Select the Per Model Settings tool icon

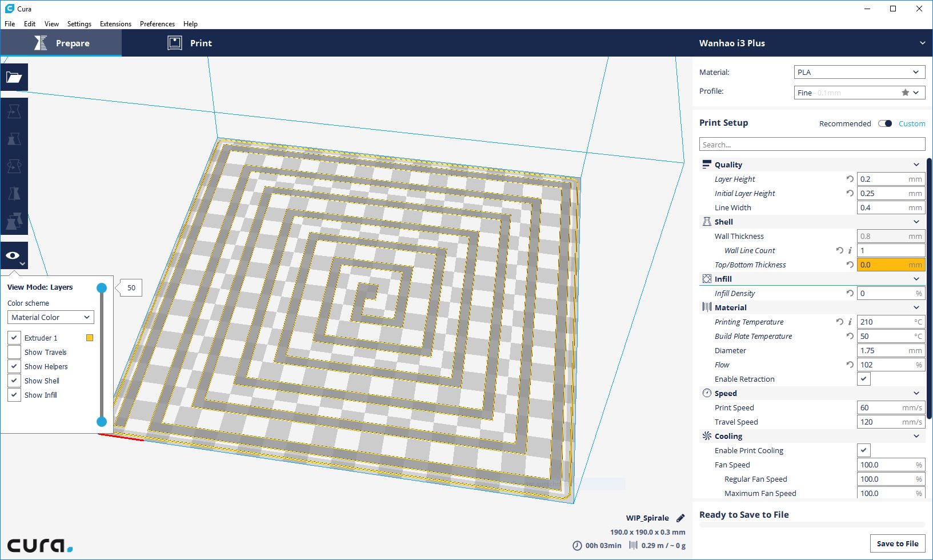click(x=14, y=221)
